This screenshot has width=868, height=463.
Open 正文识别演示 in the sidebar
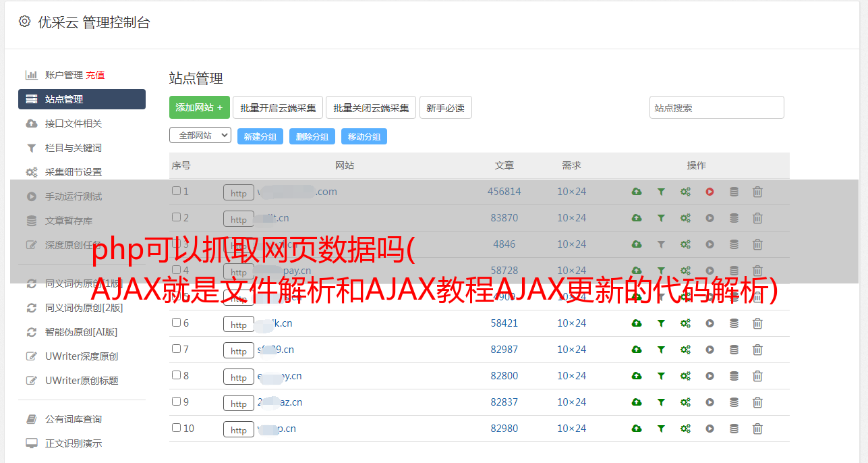74,443
